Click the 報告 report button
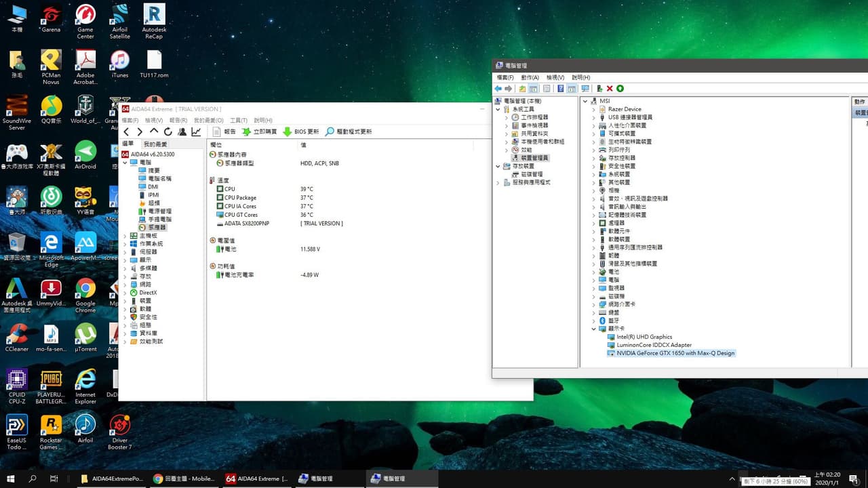868x488 pixels. (224, 131)
